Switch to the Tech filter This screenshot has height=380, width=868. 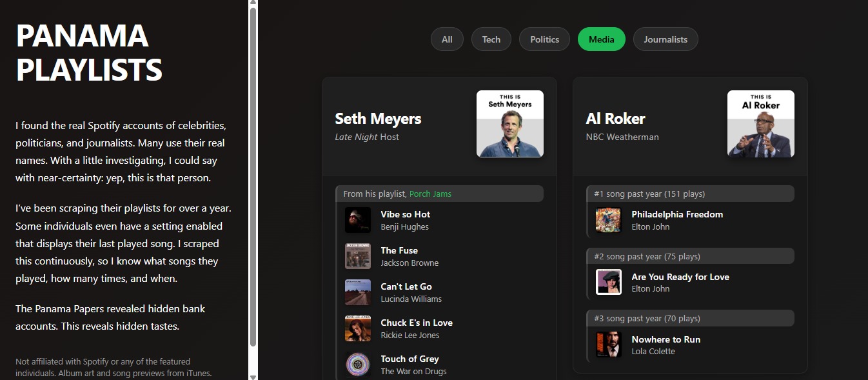[x=491, y=39]
